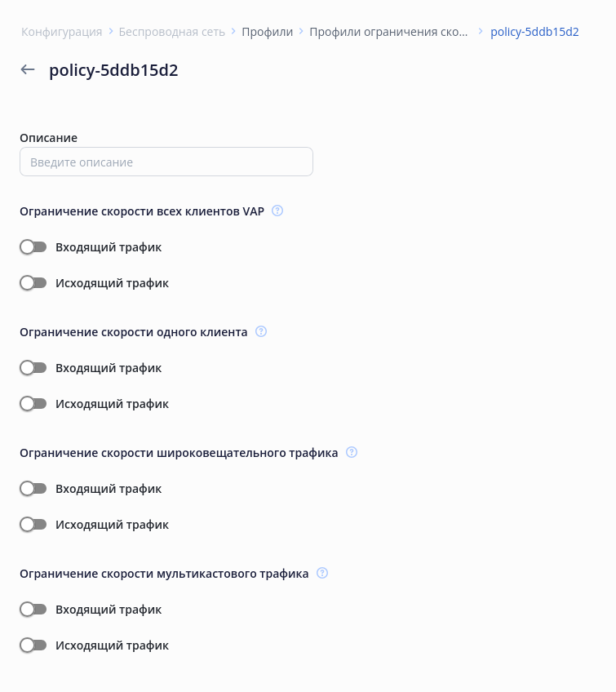
Task: Enable outgoing traffic limit for all VAP clients
Action: click(x=33, y=283)
